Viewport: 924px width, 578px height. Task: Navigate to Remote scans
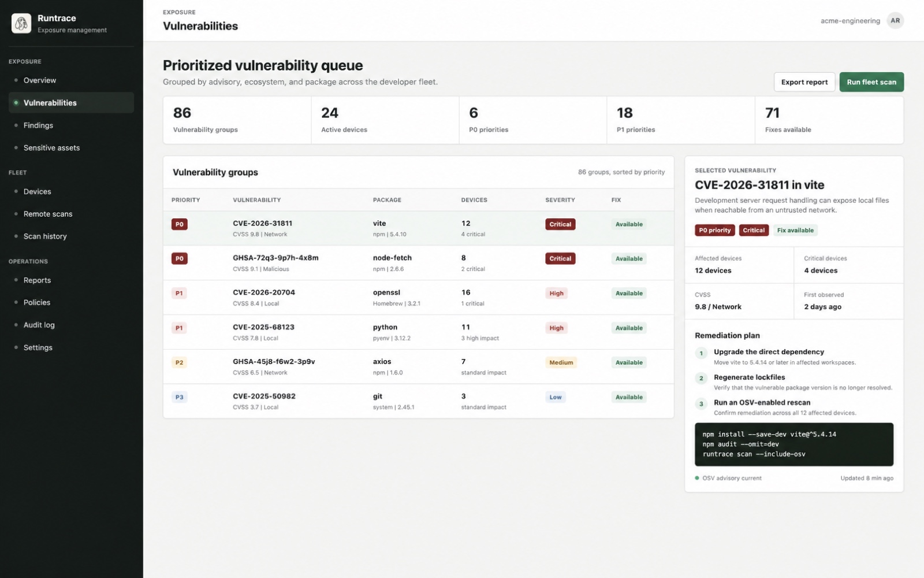[72, 214]
